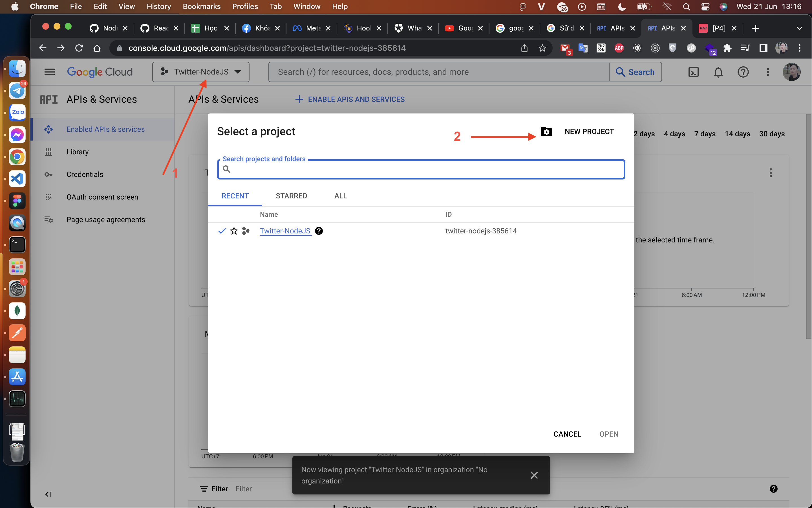
Task: Open the notifications bell
Action: (718, 72)
